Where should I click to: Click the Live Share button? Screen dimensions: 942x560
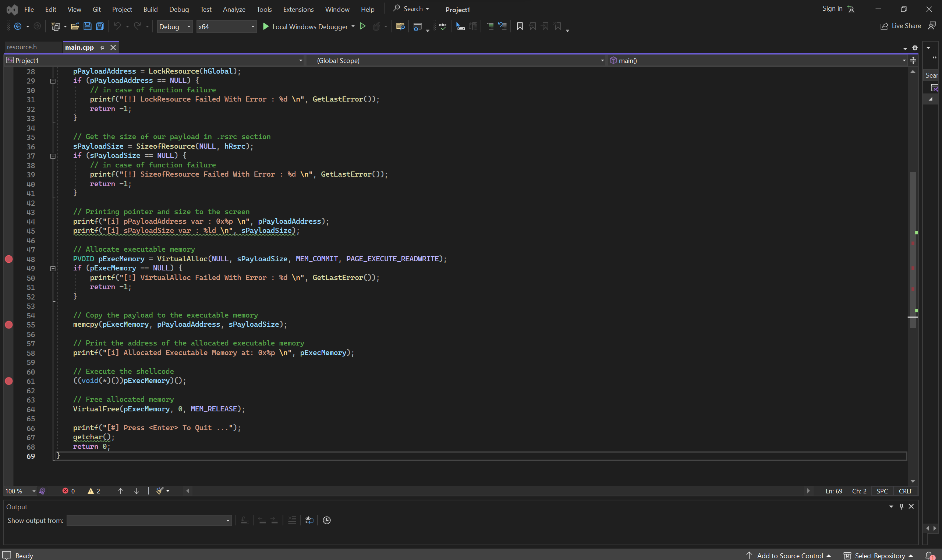(901, 26)
